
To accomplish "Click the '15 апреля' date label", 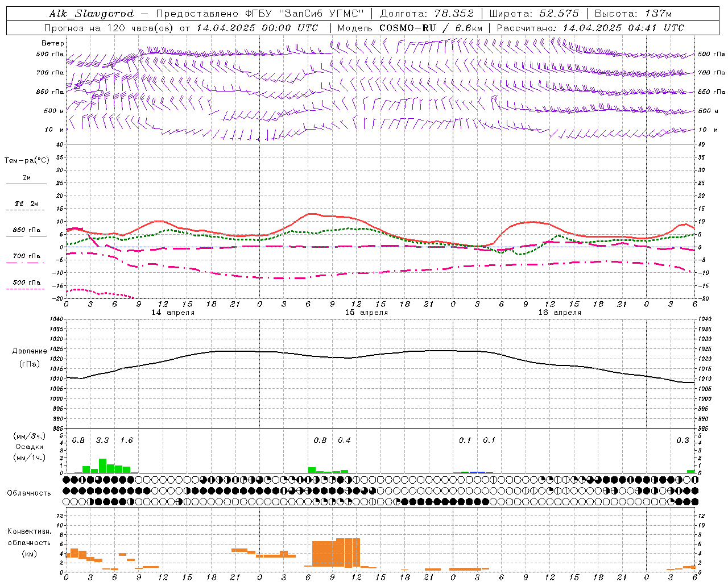I will 366,313.
